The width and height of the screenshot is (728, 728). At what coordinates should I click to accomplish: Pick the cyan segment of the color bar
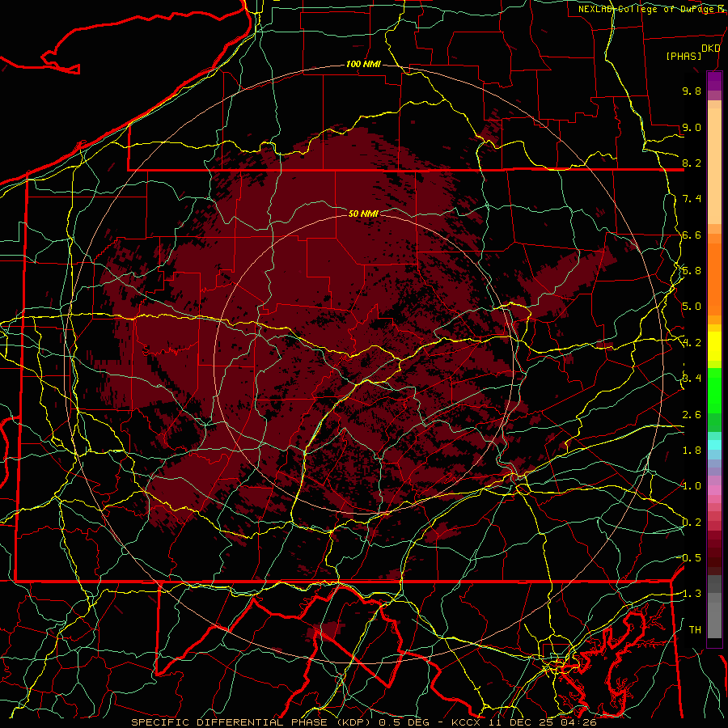click(x=714, y=445)
